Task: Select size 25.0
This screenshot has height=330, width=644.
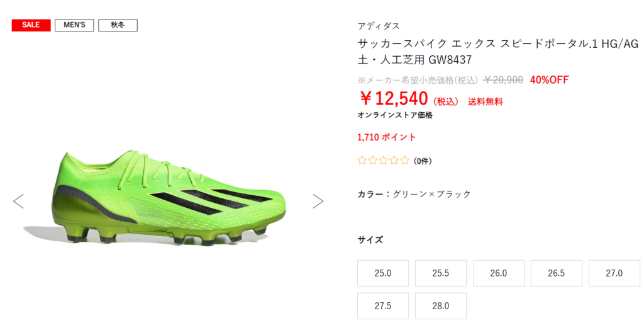Action: tap(383, 273)
